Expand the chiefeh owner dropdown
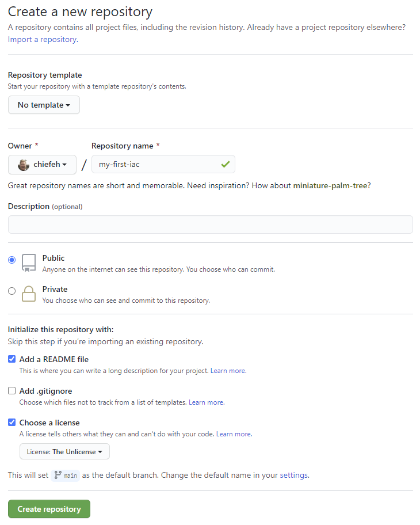Viewport: 420px width, 525px height. tap(43, 165)
